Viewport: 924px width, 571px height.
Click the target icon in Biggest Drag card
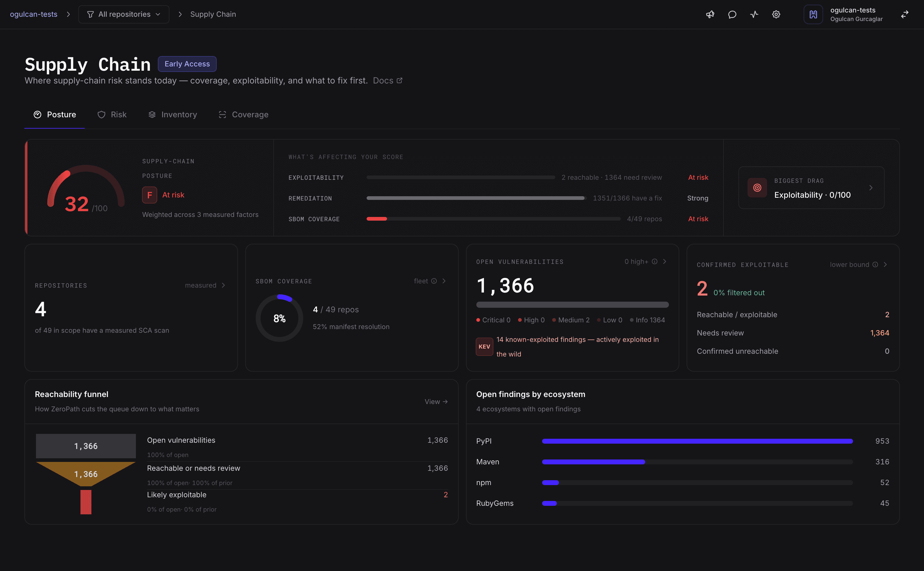click(x=757, y=188)
